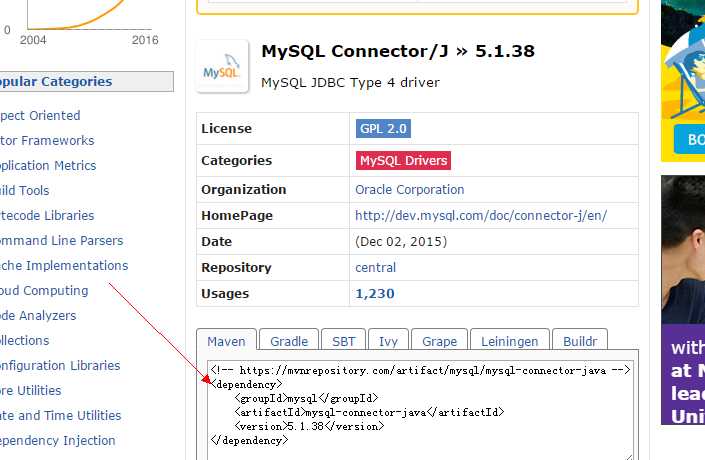Click the date value Dec 02, 2015
The image size is (705, 460).
point(401,242)
